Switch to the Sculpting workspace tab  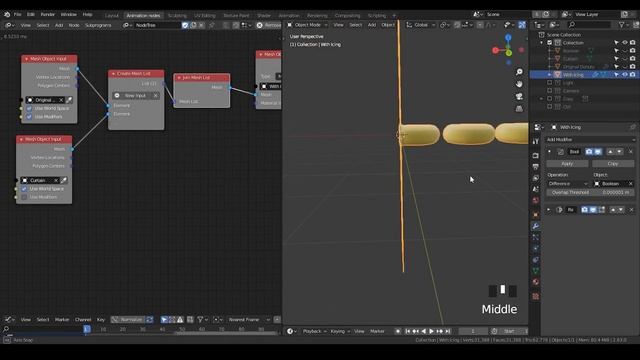click(177, 16)
